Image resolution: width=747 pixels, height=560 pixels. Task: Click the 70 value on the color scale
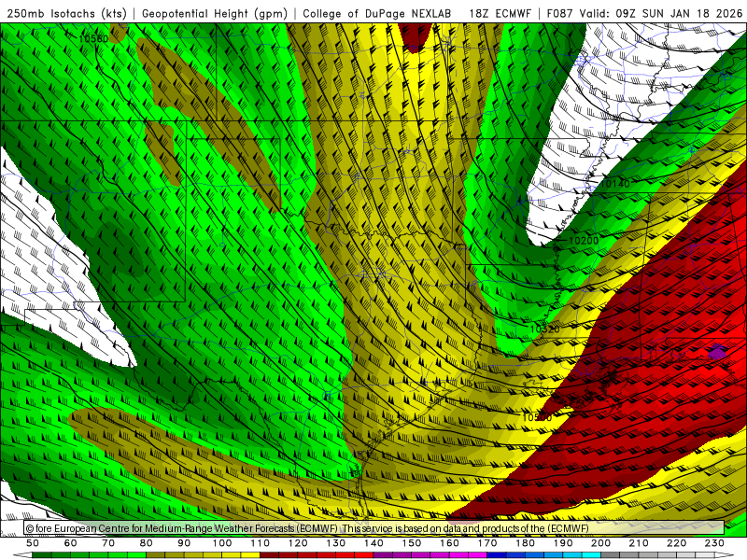(x=108, y=543)
